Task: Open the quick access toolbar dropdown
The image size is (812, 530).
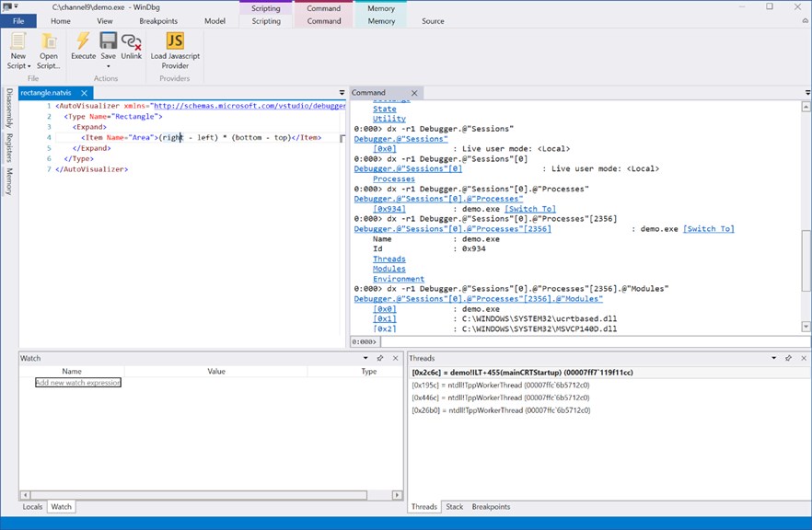Action: [16, 6]
